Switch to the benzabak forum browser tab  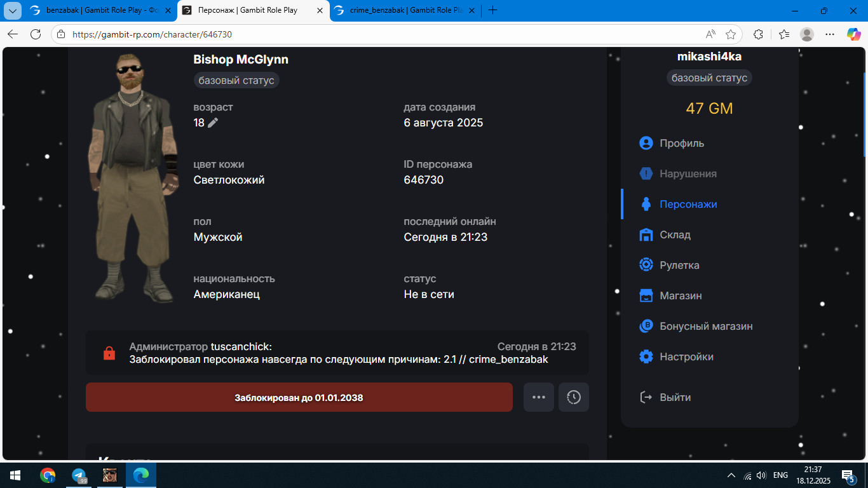point(102,10)
